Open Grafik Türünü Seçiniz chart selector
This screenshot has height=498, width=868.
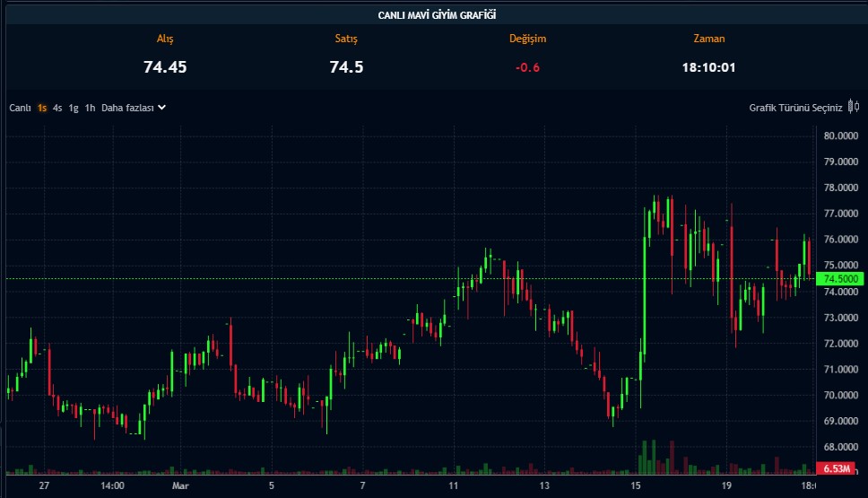point(795,108)
